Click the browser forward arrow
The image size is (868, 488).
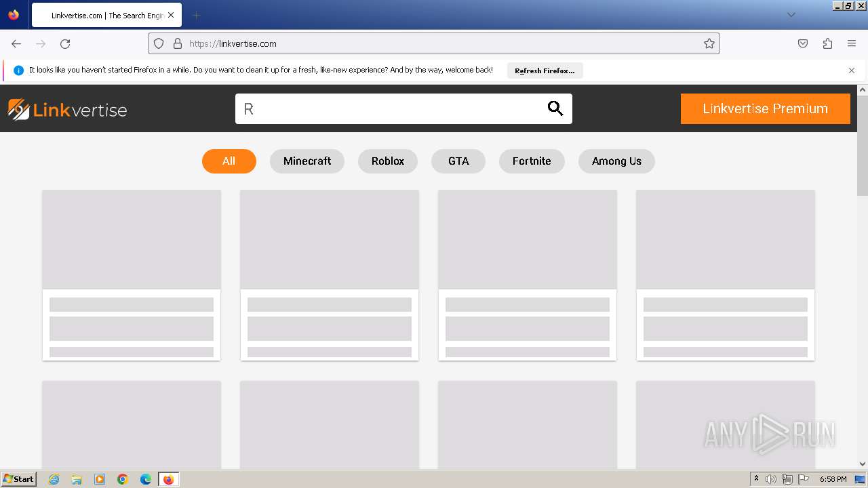(41, 43)
